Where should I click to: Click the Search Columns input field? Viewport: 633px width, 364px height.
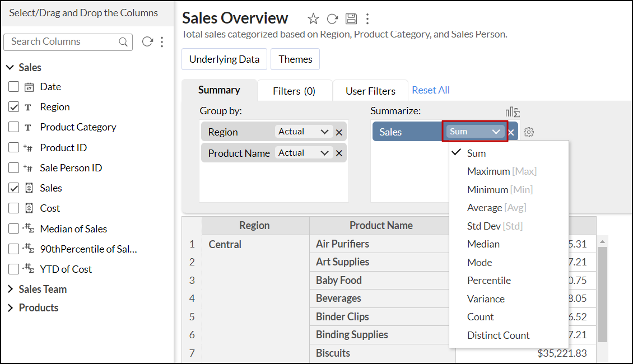coord(62,42)
